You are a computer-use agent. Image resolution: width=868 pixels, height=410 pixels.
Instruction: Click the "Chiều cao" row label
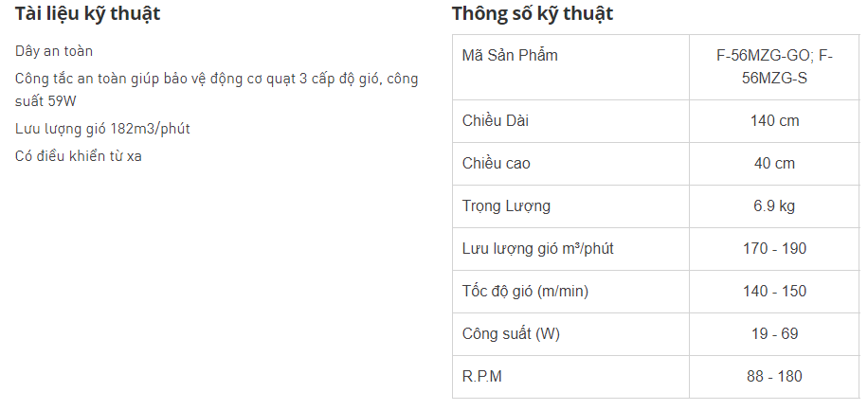coord(496,164)
